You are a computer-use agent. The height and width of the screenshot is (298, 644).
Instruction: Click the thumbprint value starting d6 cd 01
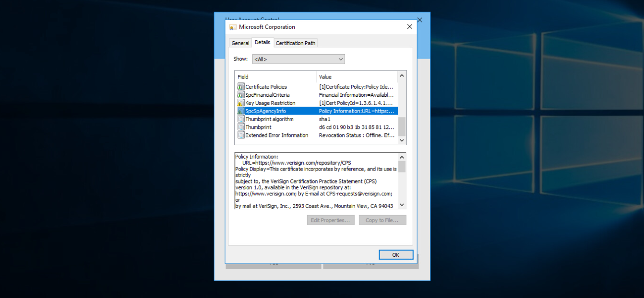[x=357, y=127]
